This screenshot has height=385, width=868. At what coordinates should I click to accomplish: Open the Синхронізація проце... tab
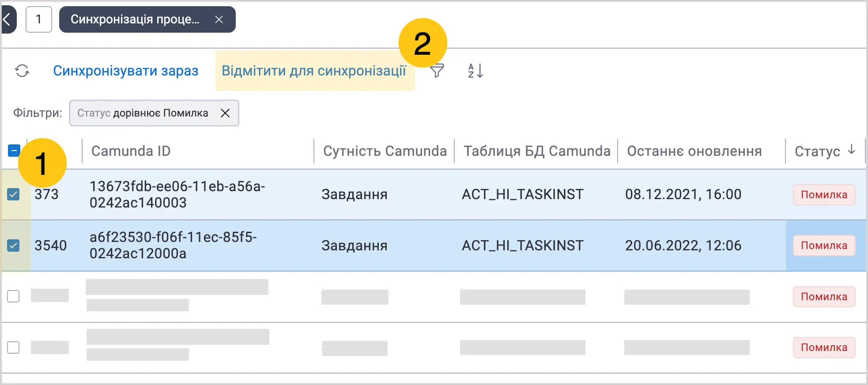(135, 19)
